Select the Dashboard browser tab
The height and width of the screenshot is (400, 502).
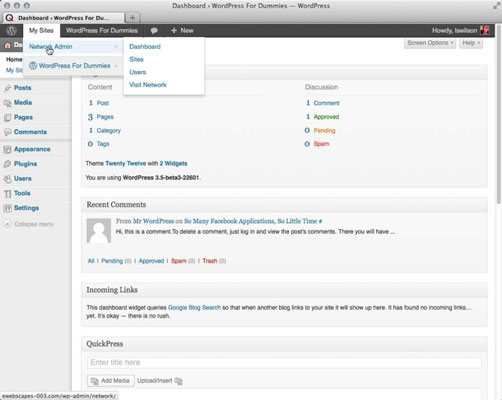click(63, 18)
